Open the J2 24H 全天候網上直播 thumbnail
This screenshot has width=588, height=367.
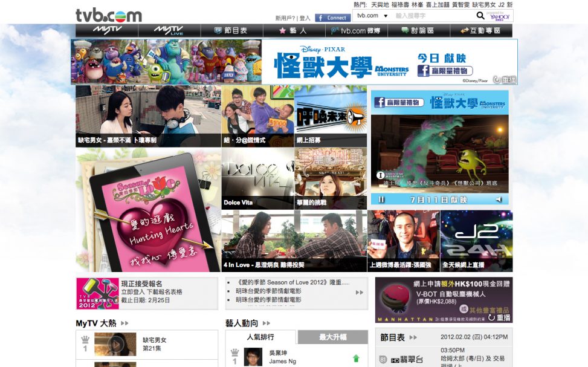pos(476,241)
